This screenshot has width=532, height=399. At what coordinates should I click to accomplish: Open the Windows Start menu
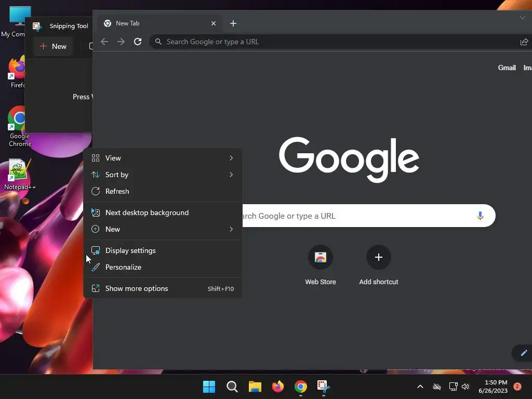coord(209,387)
